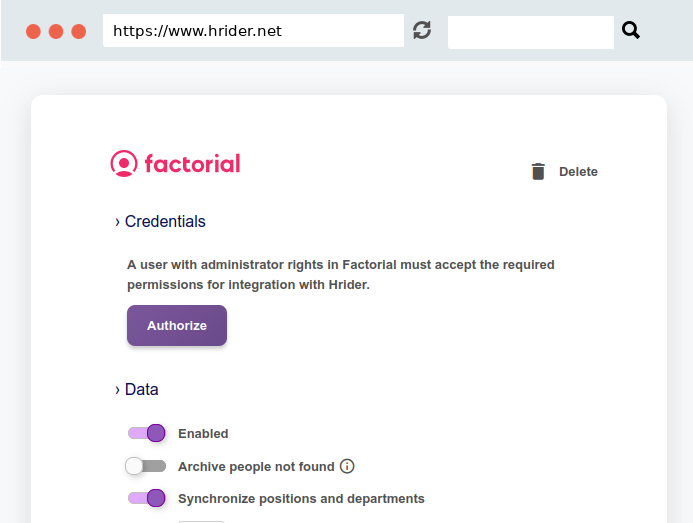This screenshot has width=693, height=523.
Task: Open info icon beside Archive people not found
Action: 347,466
